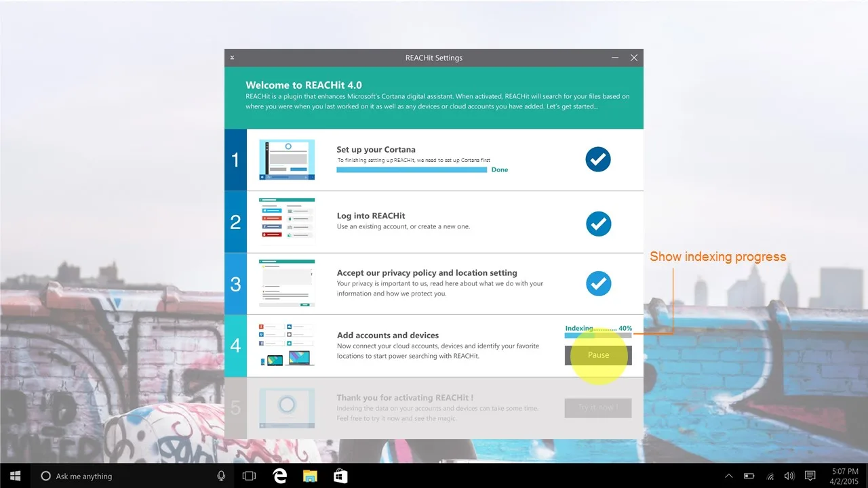Open the Action Center notifications icon

coord(810,476)
